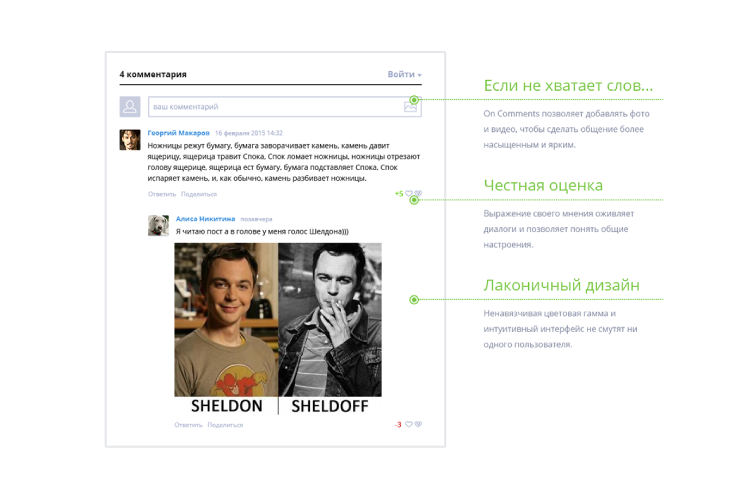The height and width of the screenshot is (500, 740).
Task: Dislike Георгий Макаров's comment with broken heart
Action: [419, 194]
